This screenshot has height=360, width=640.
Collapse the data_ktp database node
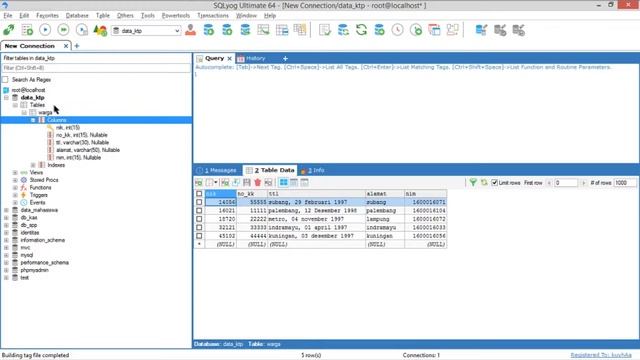[x=7, y=98]
